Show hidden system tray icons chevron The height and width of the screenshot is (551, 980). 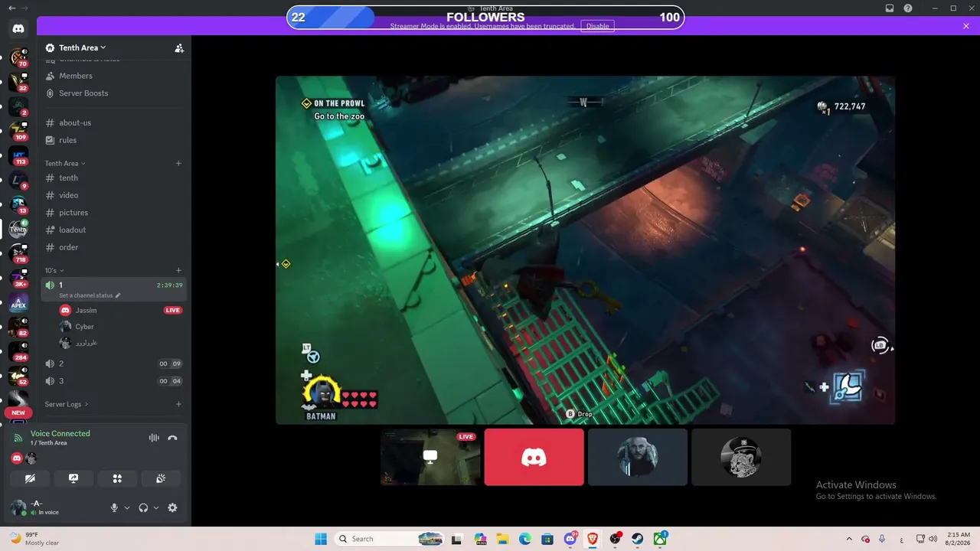point(848,539)
